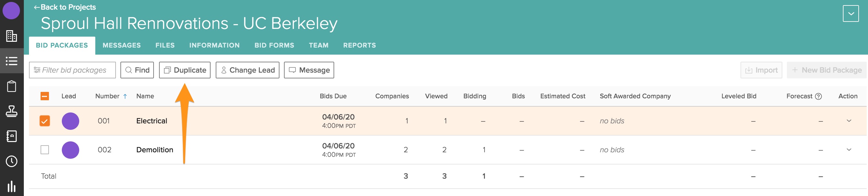Click the stamp icon in sidebar
The image size is (868, 196).
(12, 111)
